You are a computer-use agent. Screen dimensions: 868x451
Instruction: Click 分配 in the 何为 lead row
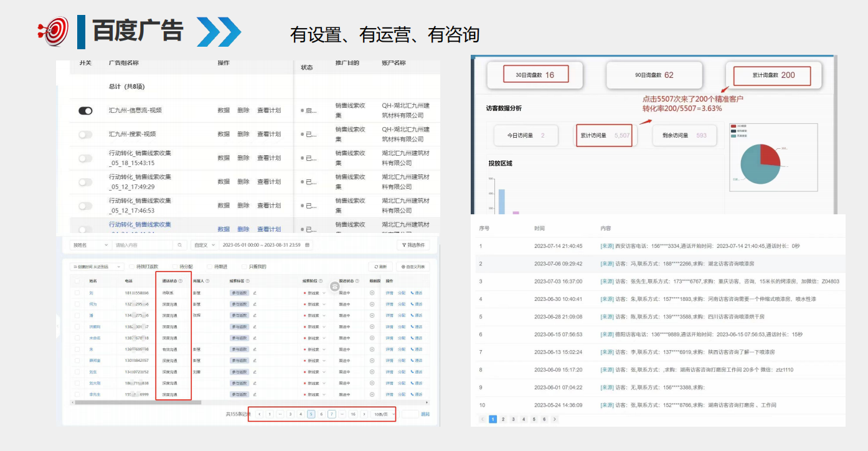402,304
